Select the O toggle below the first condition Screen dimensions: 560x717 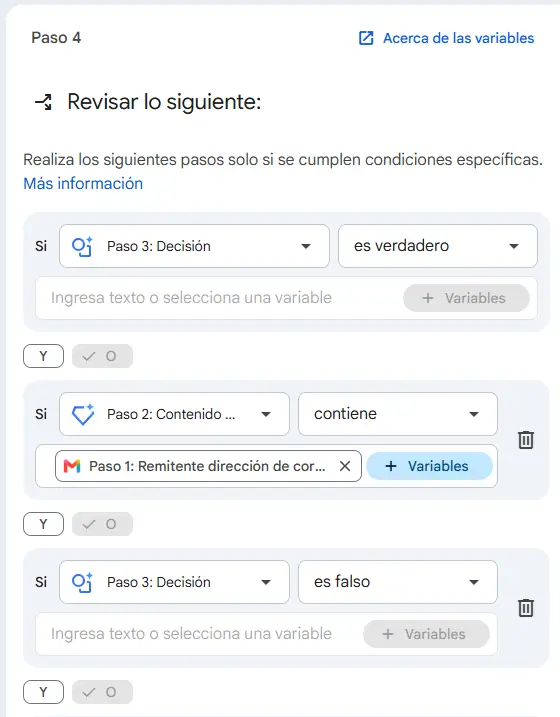point(102,356)
